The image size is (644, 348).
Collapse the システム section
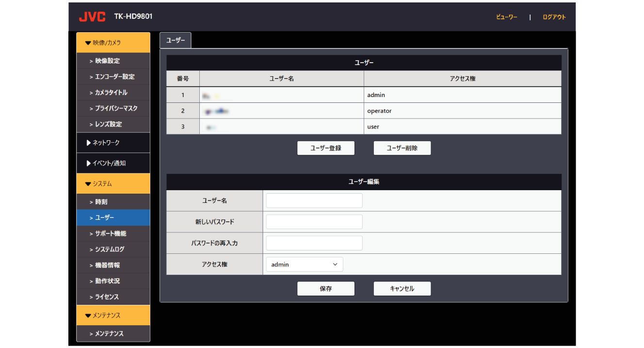(x=113, y=184)
